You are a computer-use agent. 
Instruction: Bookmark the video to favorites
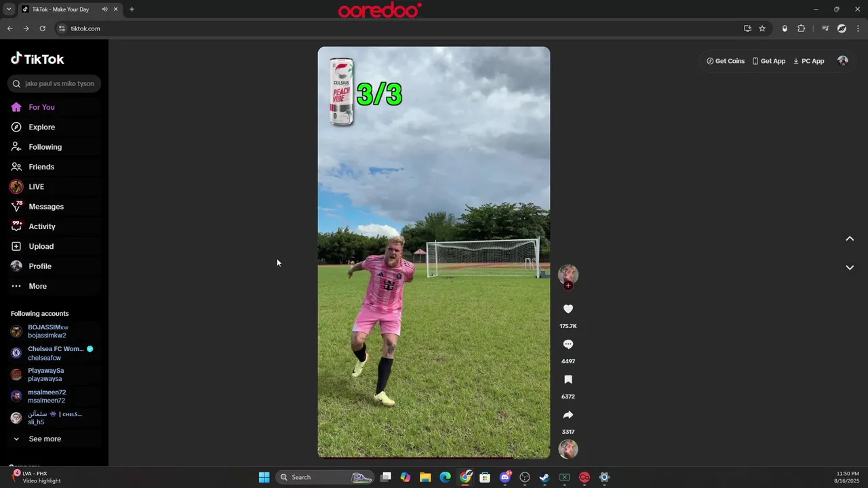coord(568,380)
